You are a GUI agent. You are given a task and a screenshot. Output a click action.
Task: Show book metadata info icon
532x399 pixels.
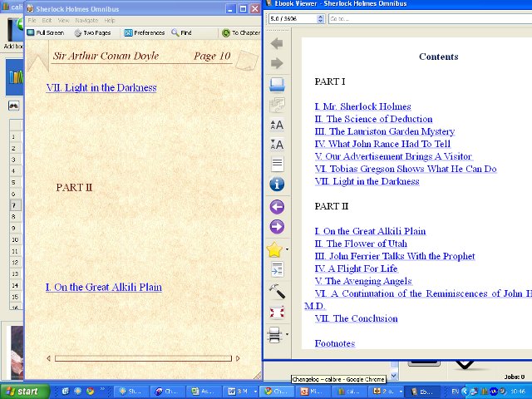[277, 185]
